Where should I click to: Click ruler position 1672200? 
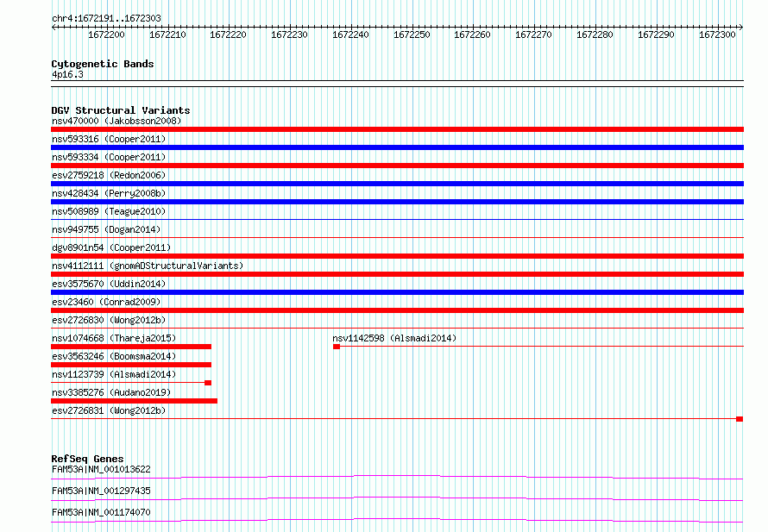[106, 34]
